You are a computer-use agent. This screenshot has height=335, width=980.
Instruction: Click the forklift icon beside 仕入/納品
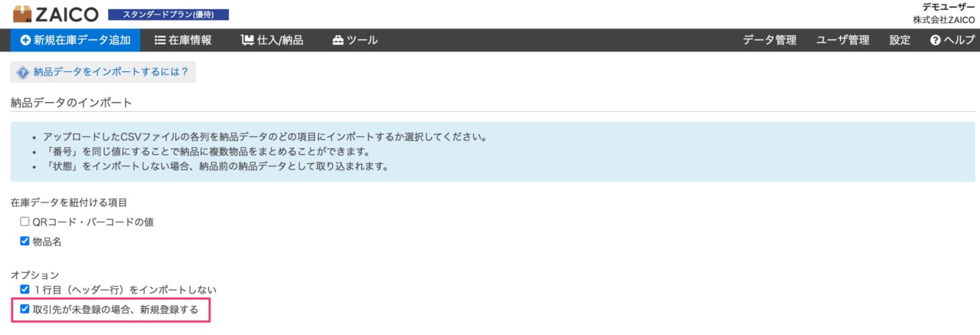click(247, 40)
